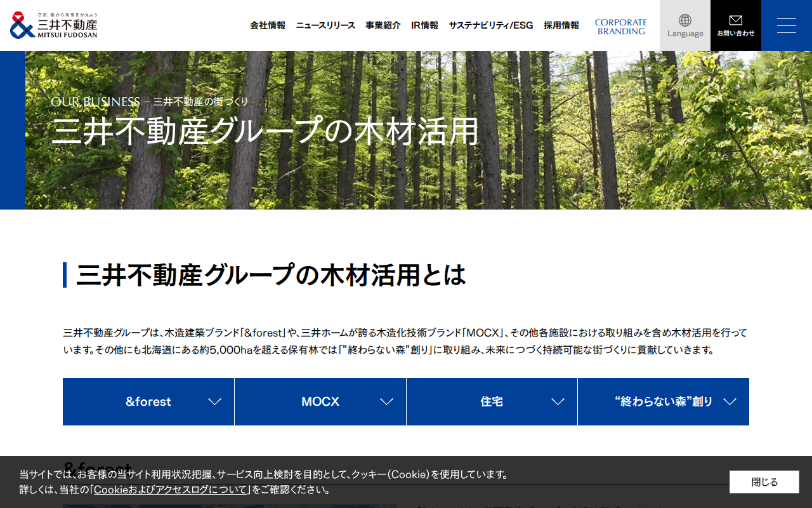This screenshot has width=812, height=508.
Task: Open the 会社情報 menu
Action: (x=268, y=25)
